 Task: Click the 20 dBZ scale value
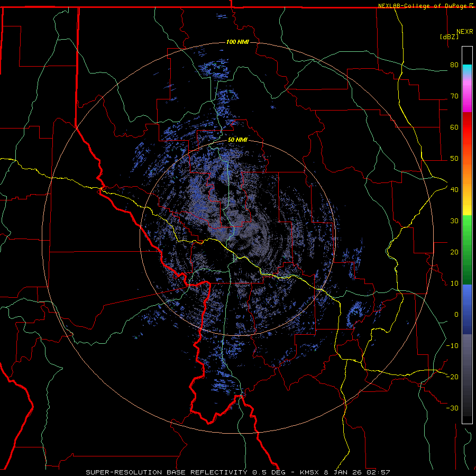click(x=454, y=252)
